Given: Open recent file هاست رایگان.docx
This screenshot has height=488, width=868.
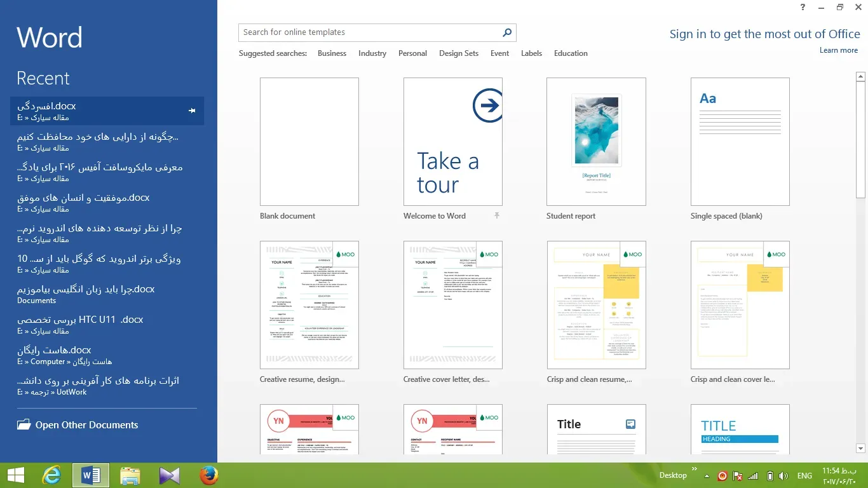Looking at the screenshot, I should coord(107,355).
